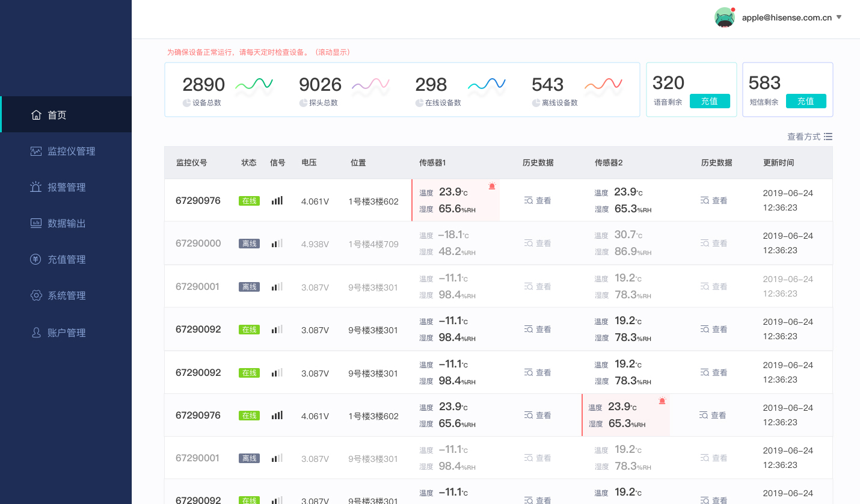This screenshot has width=860, height=504.
Task: Click the 报警管理 alarm siren icon
Action: tap(36, 187)
